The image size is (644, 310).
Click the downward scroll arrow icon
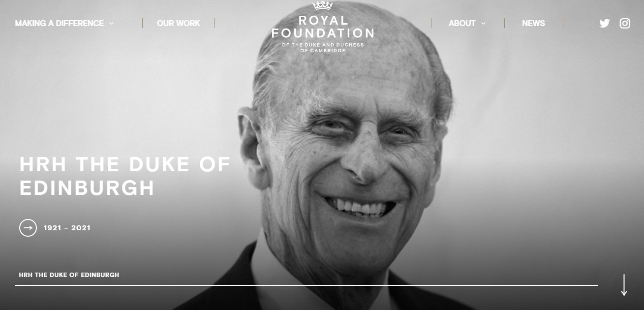624,285
